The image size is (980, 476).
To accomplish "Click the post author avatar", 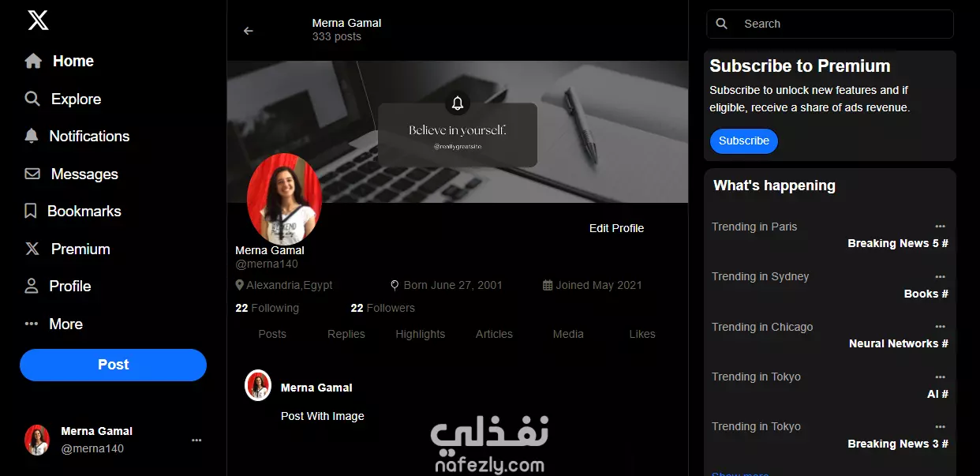I will pos(258,385).
